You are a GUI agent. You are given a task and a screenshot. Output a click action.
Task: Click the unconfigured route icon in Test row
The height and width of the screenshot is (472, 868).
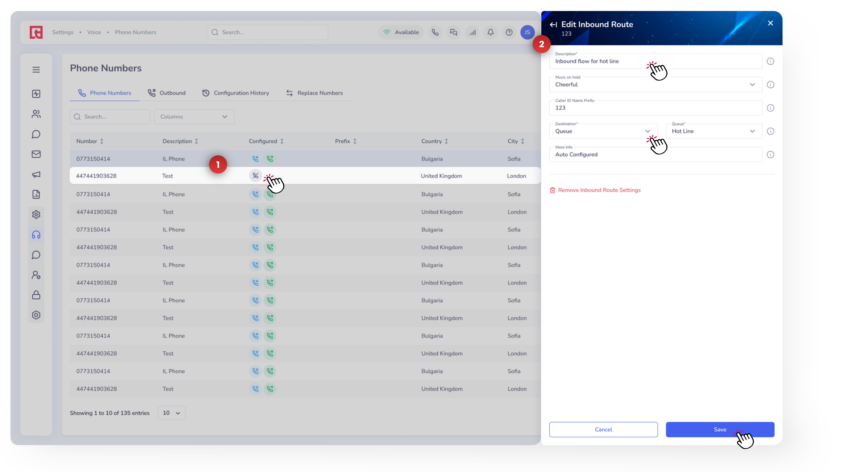tap(255, 176)
